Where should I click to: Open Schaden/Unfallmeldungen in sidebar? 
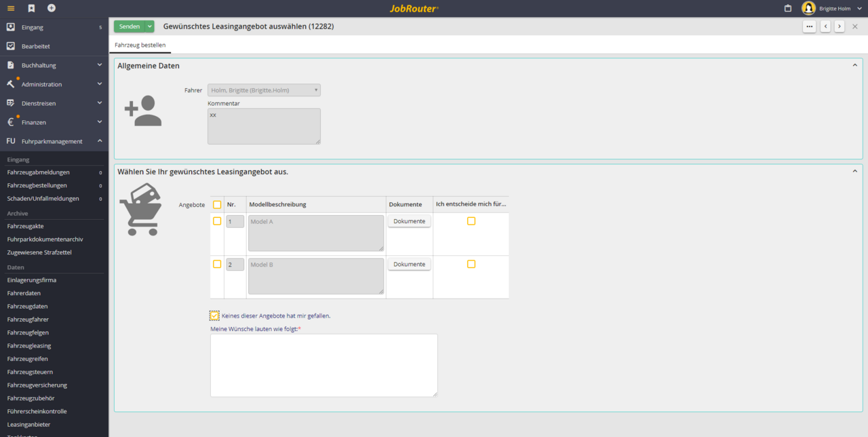[x=43, y=199]
